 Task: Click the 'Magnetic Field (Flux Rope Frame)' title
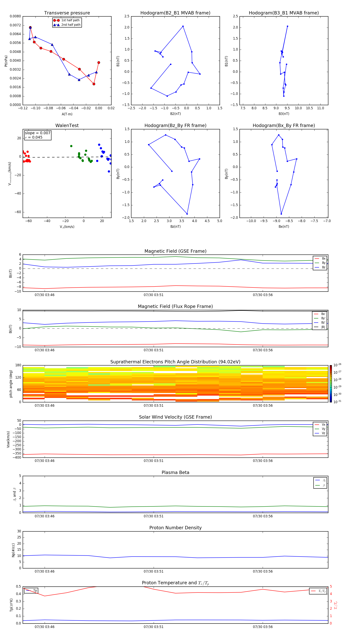coord(175,307)
